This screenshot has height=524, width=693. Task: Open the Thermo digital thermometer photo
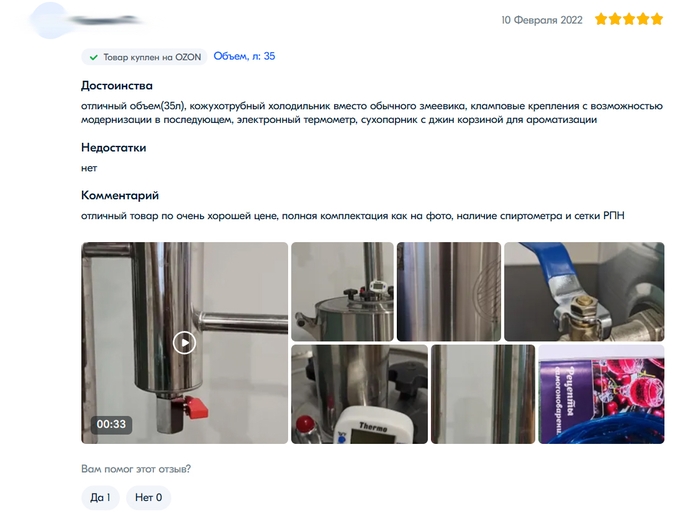tap(359, 395)
